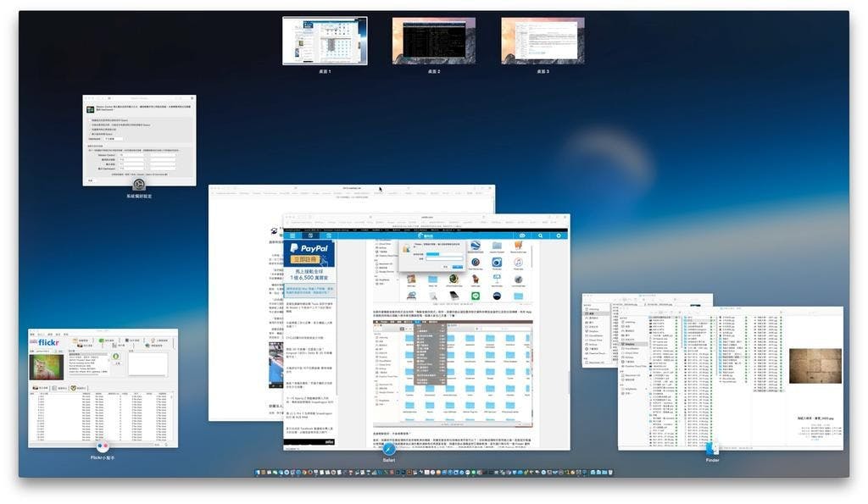Select the System Preferences Mission Control window

click(139, 141)
